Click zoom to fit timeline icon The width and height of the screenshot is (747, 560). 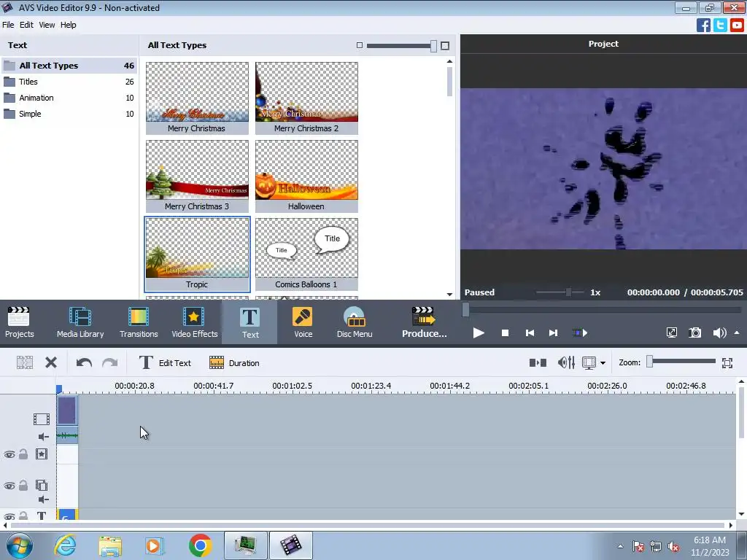[727, 363]
